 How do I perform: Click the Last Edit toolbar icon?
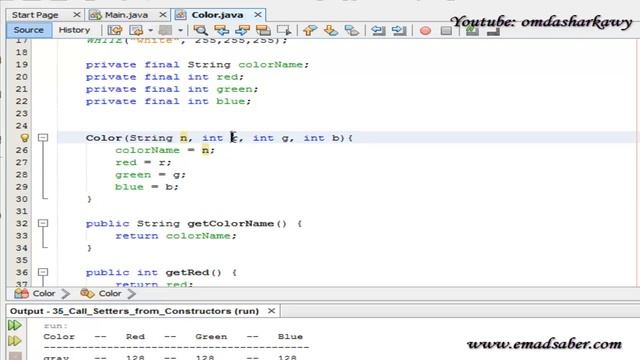pos(115,30)
